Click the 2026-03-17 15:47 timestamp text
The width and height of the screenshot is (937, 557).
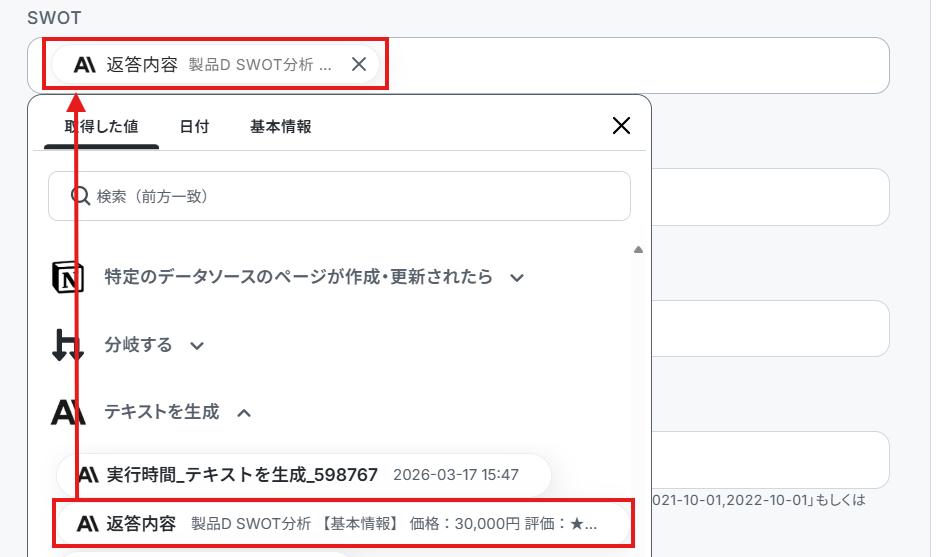tap(456, 475)
